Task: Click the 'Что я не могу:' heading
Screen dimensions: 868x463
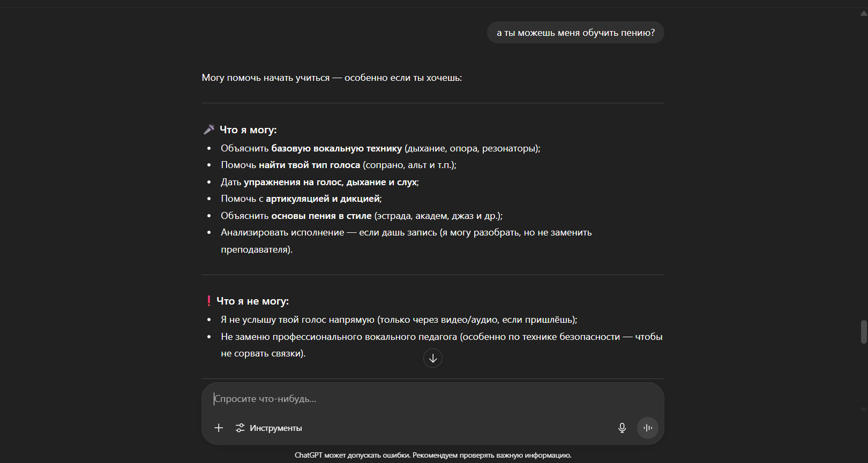Action: pyautogui.click(x=252, y=301)
